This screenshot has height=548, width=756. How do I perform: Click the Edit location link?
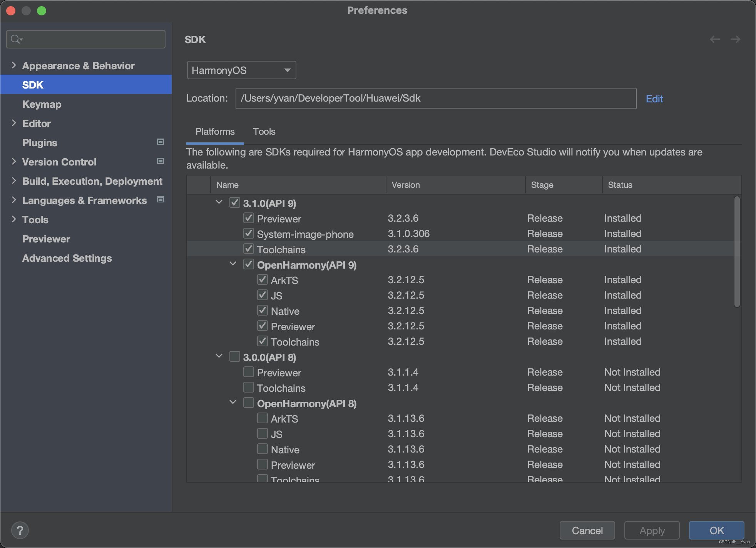point(654,99)
